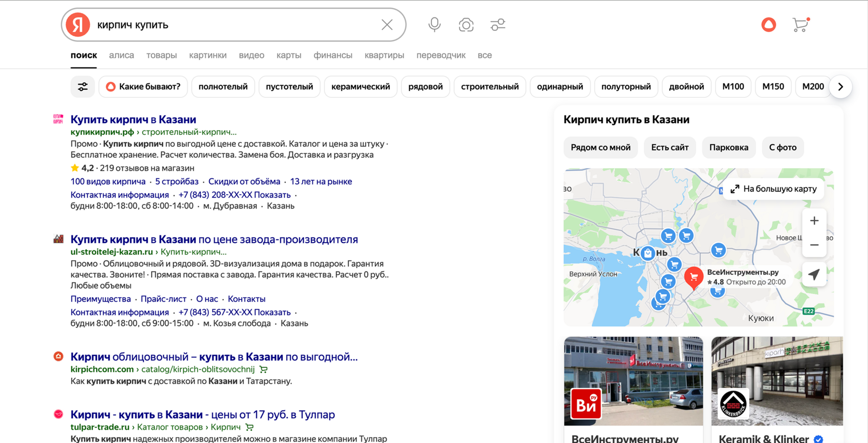Enable Парковка map filter
The width and height of the screenshot is (868, 443).
click(x=729, y=147)
